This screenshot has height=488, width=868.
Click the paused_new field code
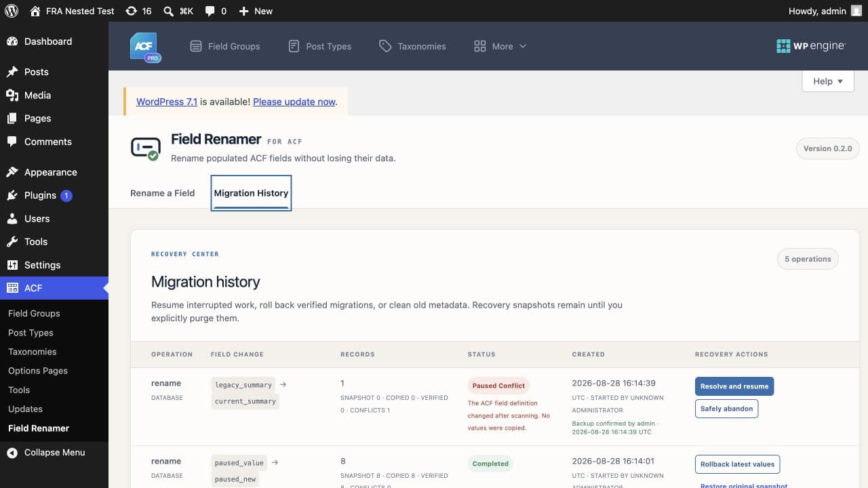click(x=235, y=479)
